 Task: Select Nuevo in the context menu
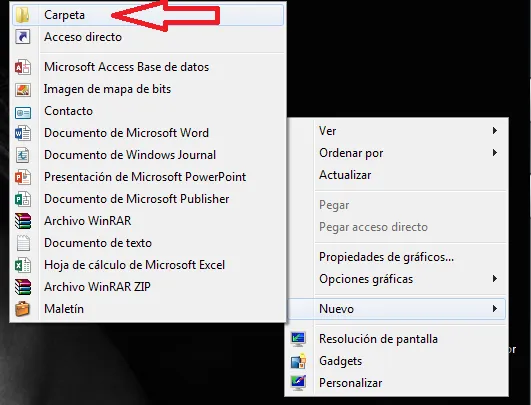point(396,308)
